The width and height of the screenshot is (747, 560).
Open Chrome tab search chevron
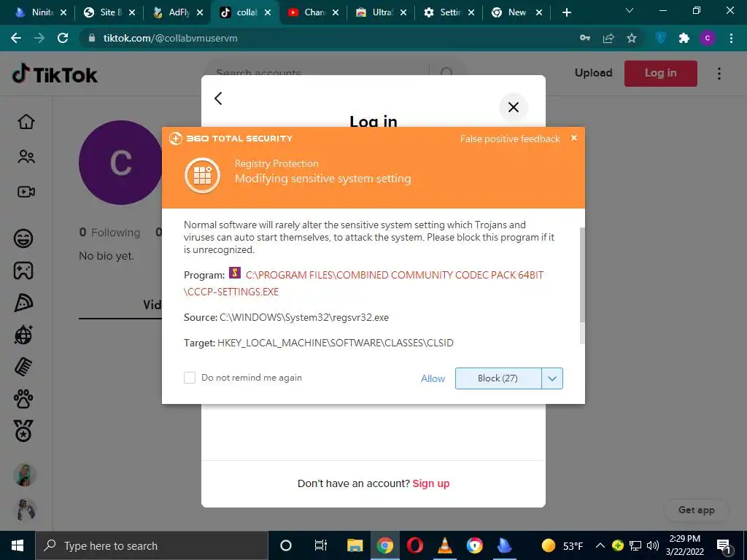[x=630, y=10]
